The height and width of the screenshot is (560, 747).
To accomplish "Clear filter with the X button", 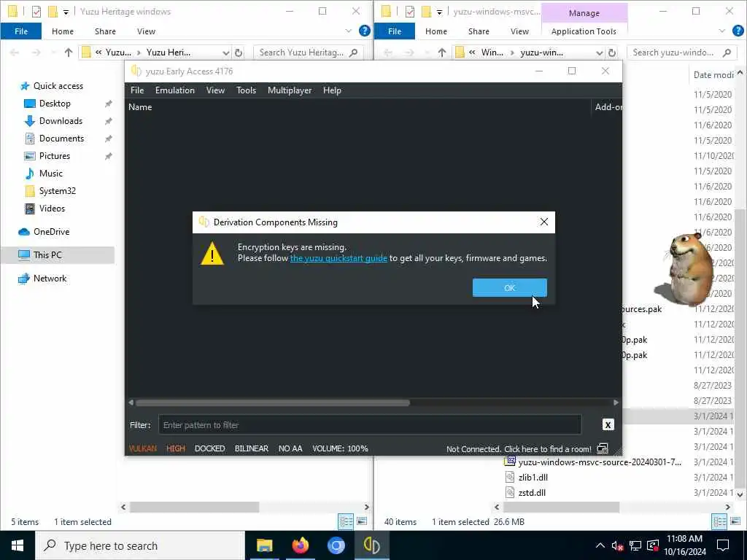I will 608,425.
